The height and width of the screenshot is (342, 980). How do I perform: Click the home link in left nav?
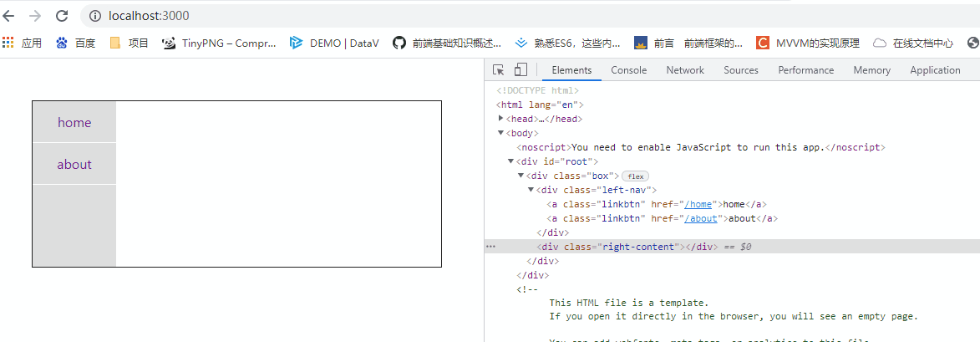(x=74, y=123)
